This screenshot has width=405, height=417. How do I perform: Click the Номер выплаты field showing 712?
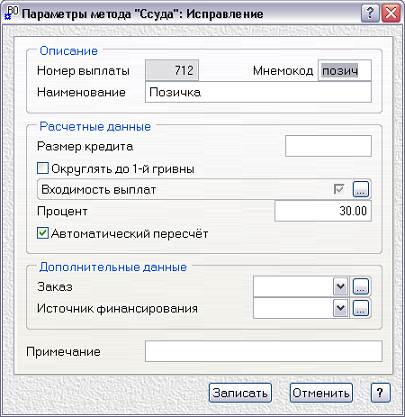tap(172, 70)
